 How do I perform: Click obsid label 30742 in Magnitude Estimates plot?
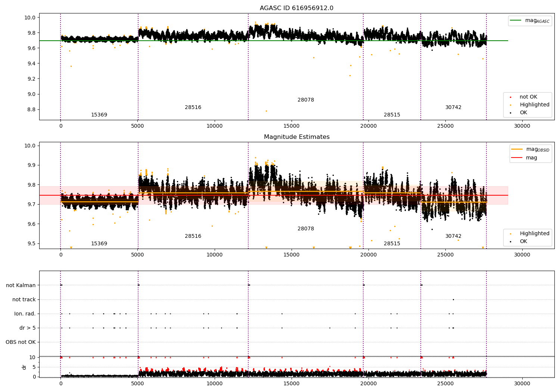point(453,236)
